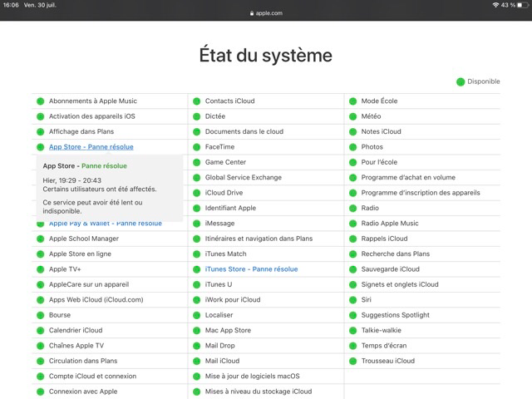Tap the apple.com address bar

pos(266,14)
